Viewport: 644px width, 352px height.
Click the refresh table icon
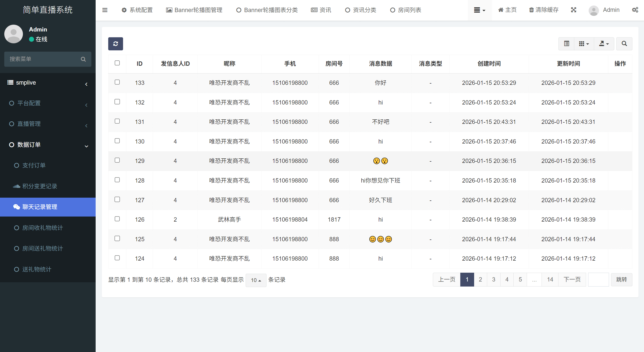pos(115,44)
